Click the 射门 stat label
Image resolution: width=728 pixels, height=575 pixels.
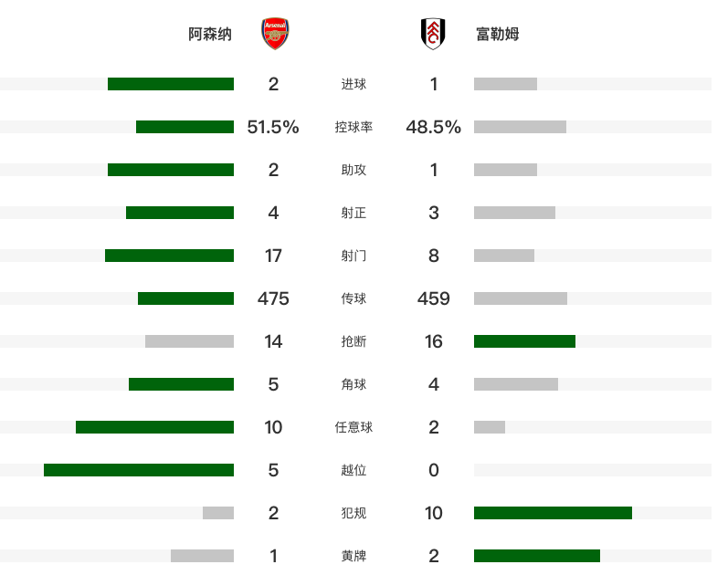point(353,256)
